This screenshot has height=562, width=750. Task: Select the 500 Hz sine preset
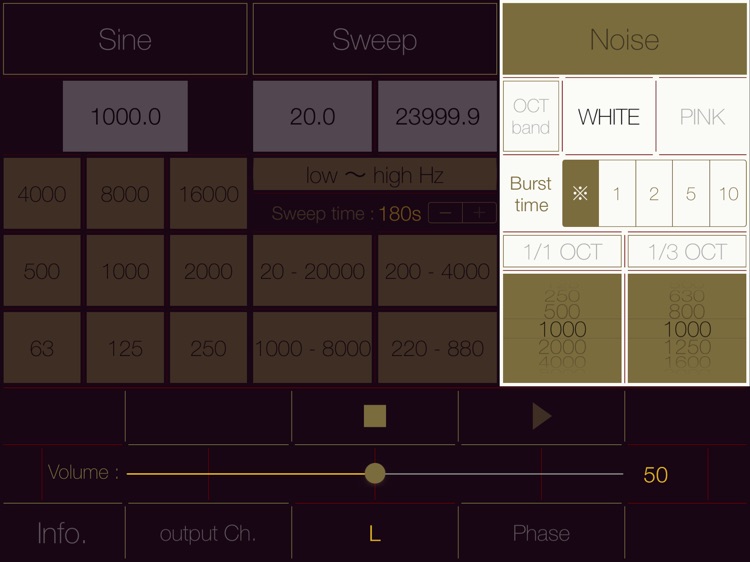click(42, 271)
